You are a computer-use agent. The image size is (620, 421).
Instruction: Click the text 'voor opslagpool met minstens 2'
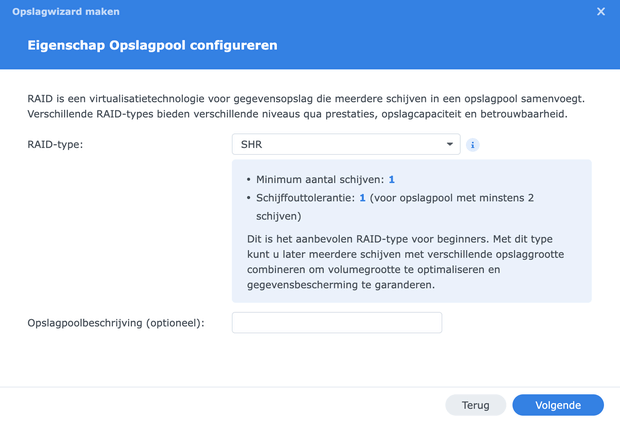click(x=452, y=198)
